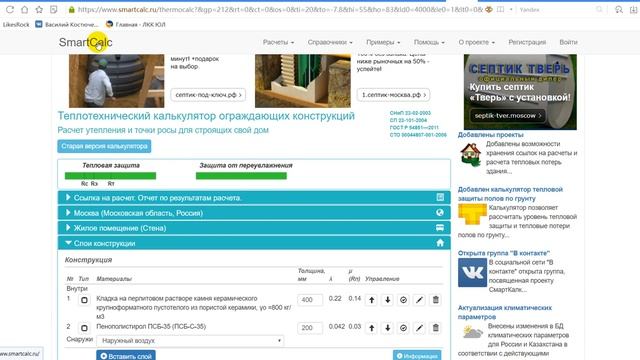This screenshot has width=640, height=360.
Task: Click the report icon on Ссылка на расчет bar
Action: pyautogui.click(x=440, y=198)
